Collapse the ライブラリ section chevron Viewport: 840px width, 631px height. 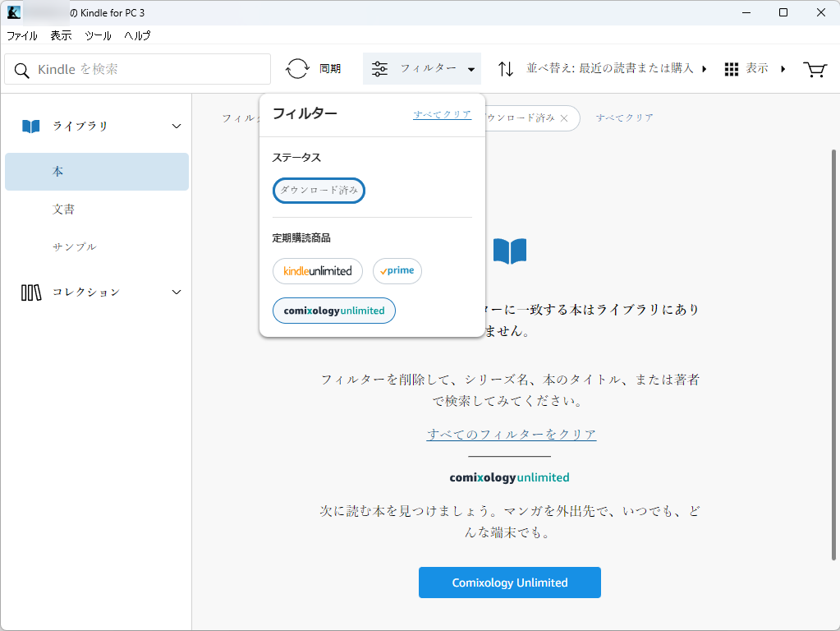176,126
